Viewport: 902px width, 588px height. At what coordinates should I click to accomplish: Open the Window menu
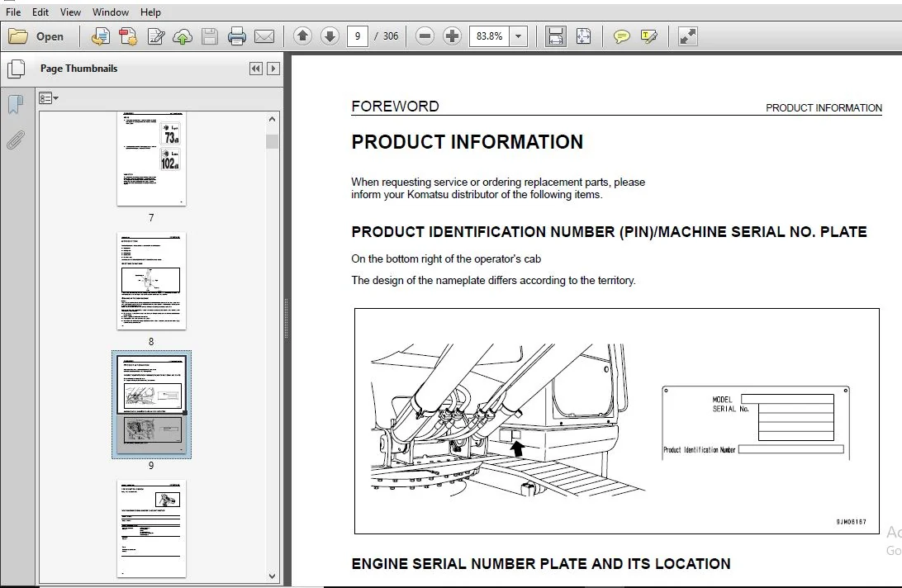coord(111,12)
